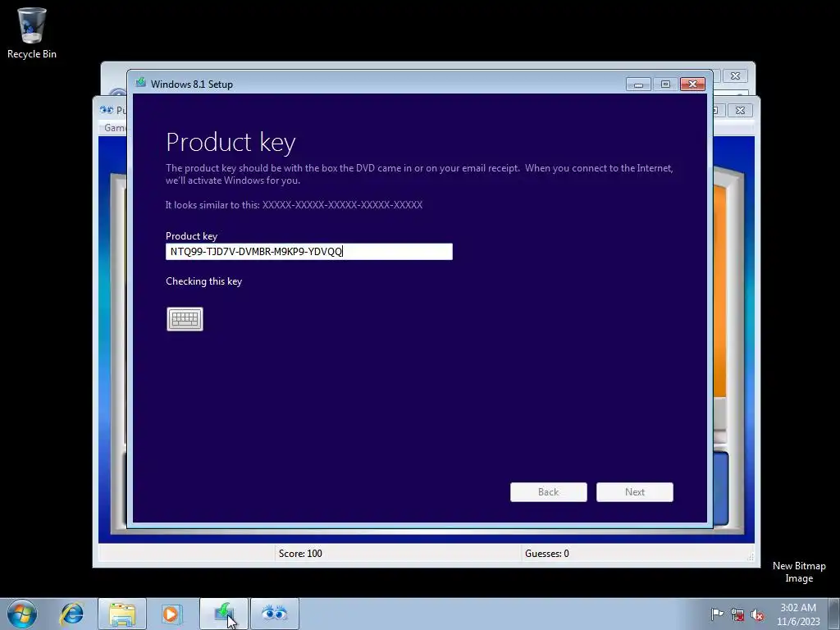Switch to the Purble Place taskbar button

click(275, 614)
